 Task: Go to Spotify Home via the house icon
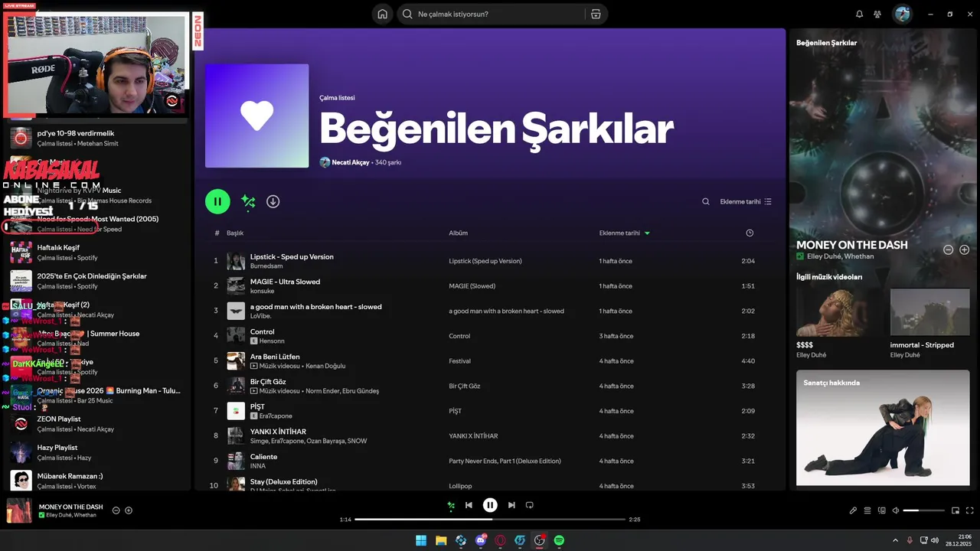tap(382, 14)
